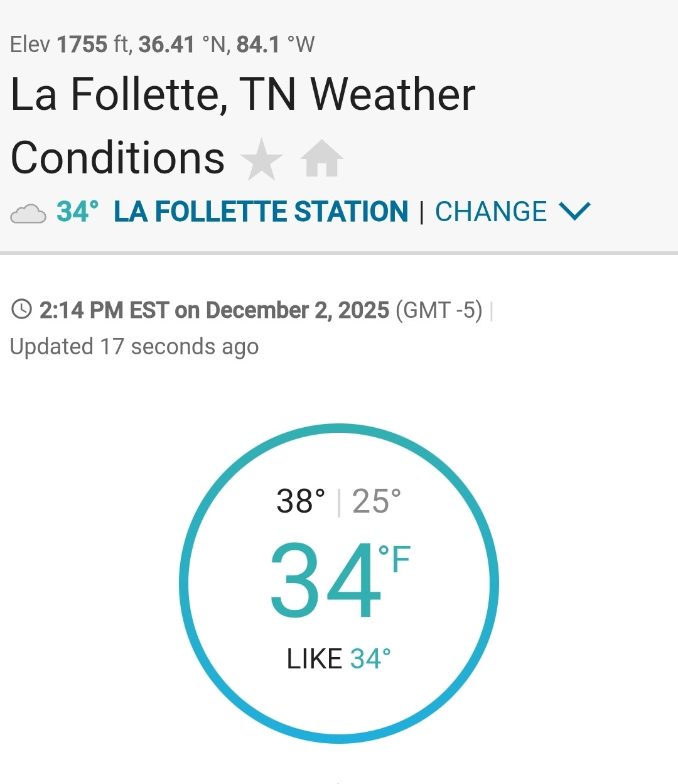Set this location as home icon
Viewport: 678px width, 784px height.
(x=321, y=159)
